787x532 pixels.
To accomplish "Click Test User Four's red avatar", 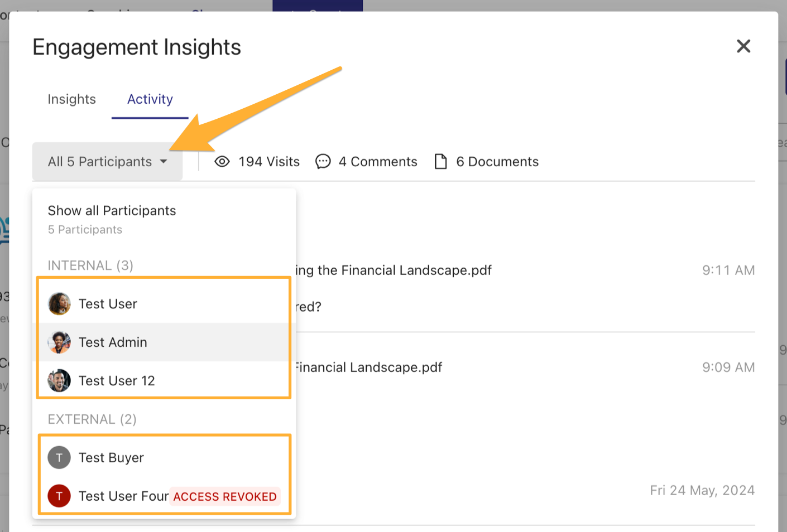I will coord(59,496).
